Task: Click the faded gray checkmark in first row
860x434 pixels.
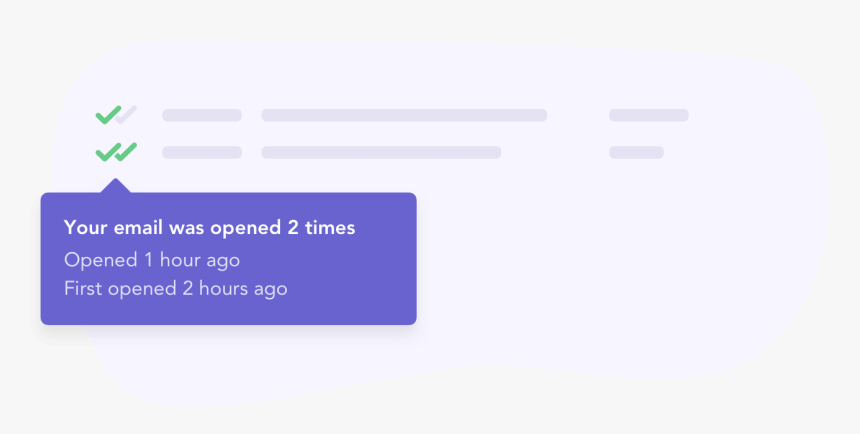Action: coord(127,114)
